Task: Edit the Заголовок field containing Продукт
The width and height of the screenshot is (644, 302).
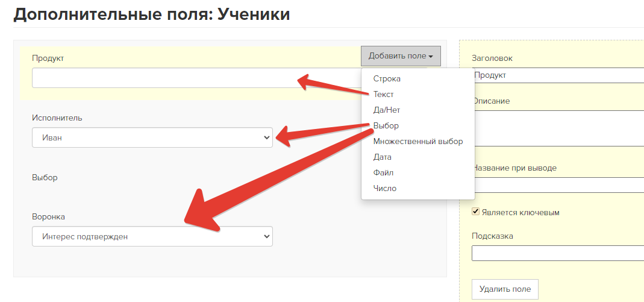Action: (558, 75)
